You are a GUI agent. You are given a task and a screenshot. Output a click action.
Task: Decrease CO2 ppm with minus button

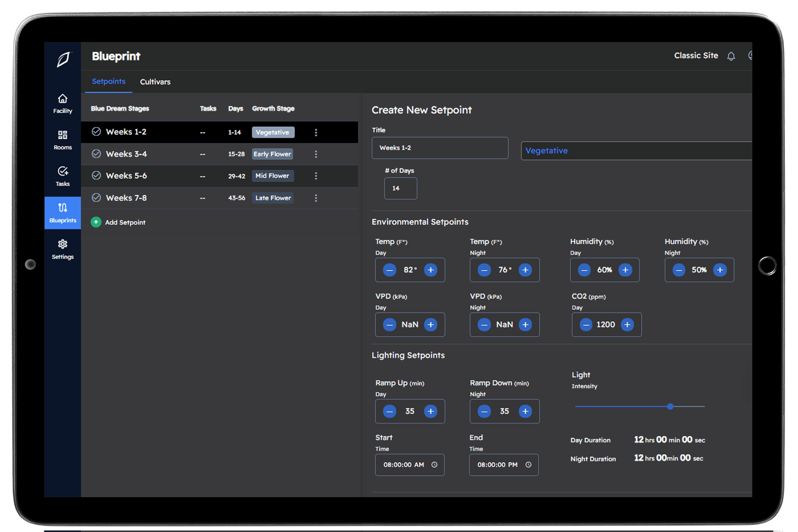coord(586,325)
